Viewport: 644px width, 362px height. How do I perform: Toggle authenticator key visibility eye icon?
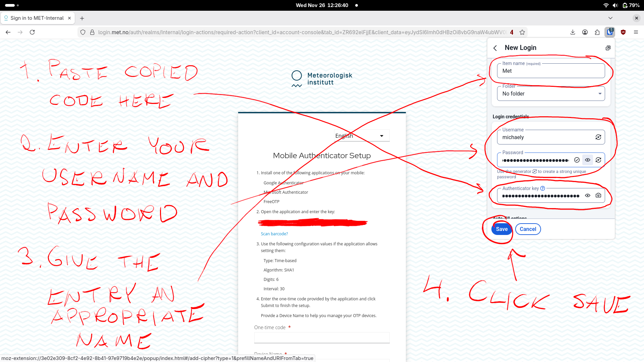click(x=587, y=195)
